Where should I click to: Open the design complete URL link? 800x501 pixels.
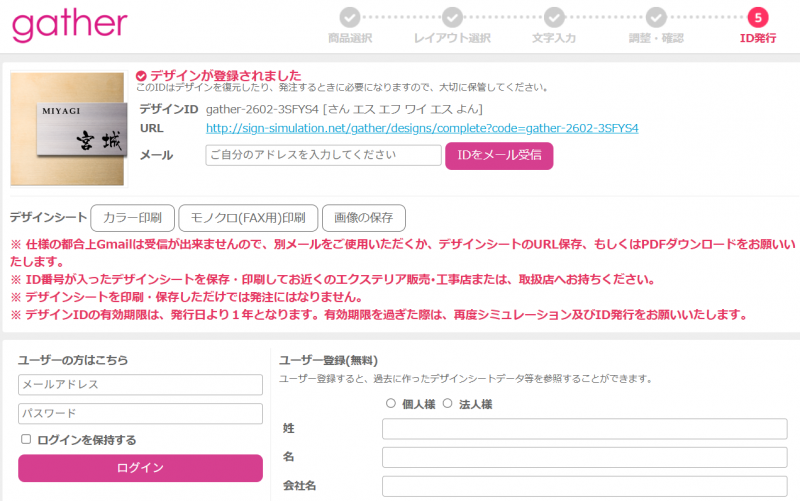pyautogui.click(x=421, y=129)
